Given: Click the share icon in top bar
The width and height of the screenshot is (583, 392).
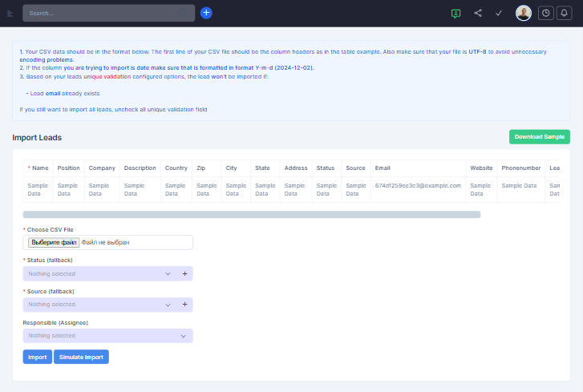Looking at the screenshot, I should tap(478, 13).
